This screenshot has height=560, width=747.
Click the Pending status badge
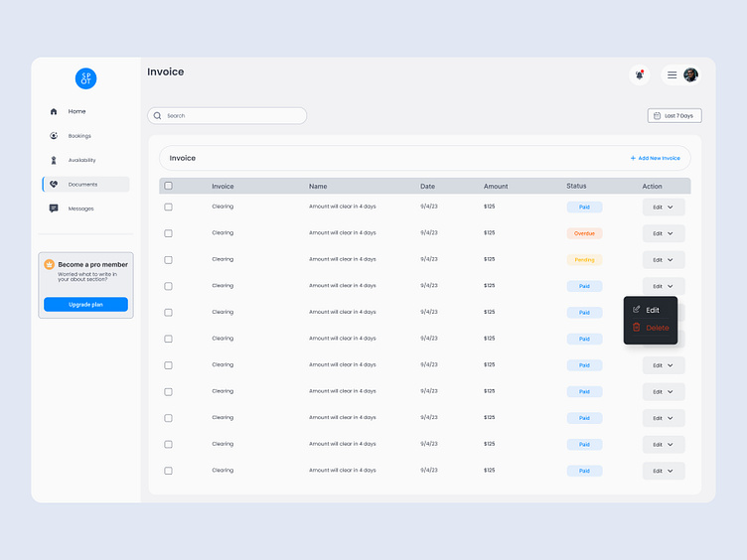click(584, 260)
